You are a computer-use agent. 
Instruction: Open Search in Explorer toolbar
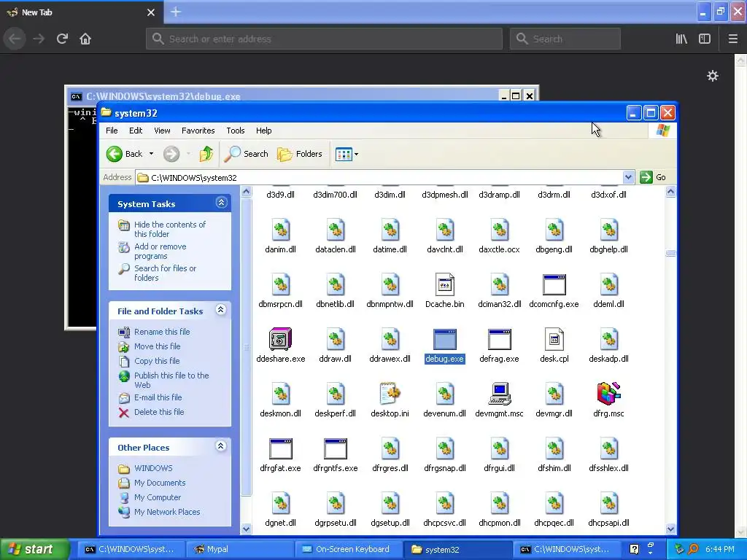coord(247,154)
